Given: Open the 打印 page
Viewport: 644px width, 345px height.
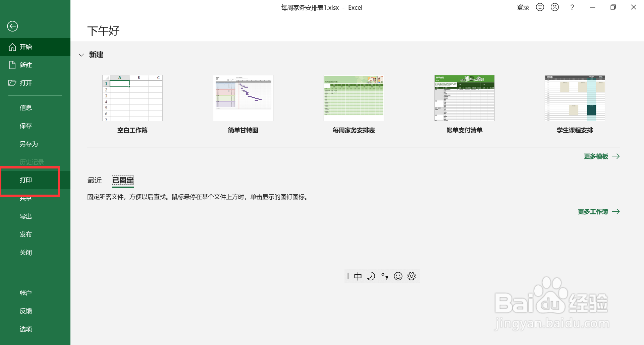Looking at the screenshot, I should [x=35, y=180].
